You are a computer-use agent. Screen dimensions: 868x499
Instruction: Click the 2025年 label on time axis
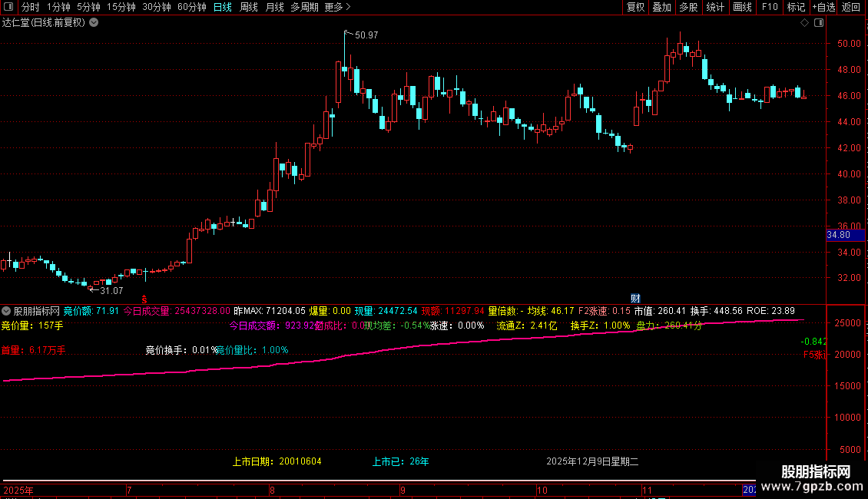pos(18,490)
